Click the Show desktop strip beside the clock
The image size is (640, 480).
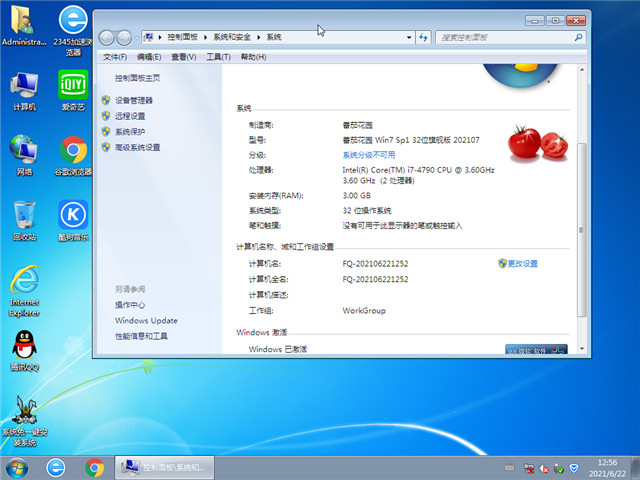click(x=636, y=468)
